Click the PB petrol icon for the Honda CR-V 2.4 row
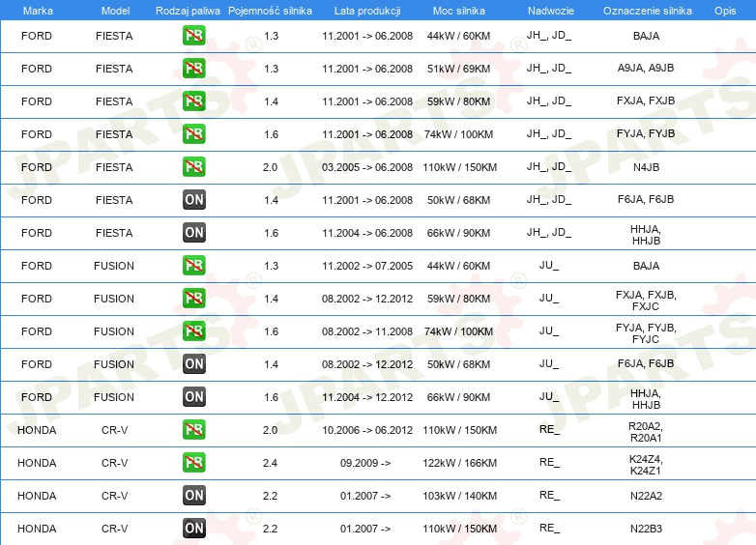This screenshot has height=545, width=756. 194,463
